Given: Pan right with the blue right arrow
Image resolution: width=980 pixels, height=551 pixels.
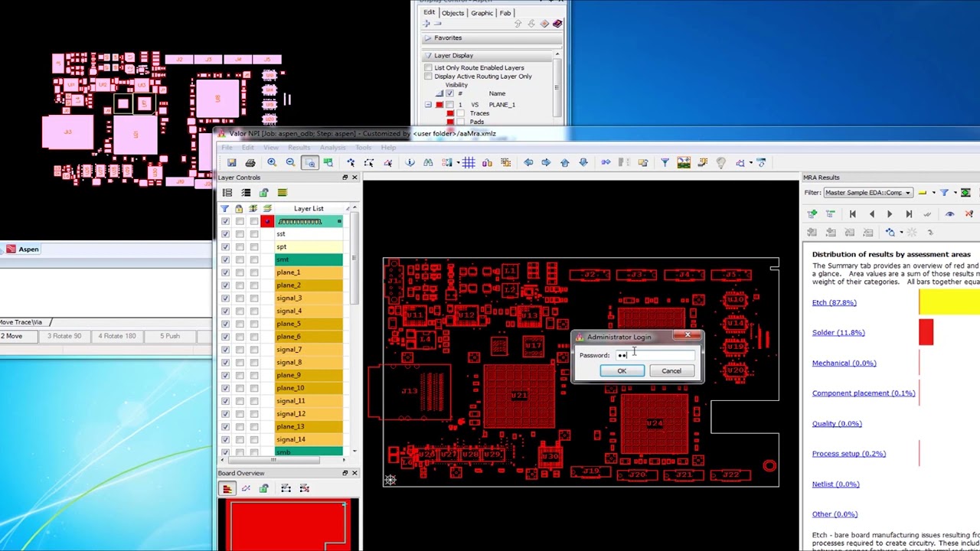Looking at the screenshot, I should pyautogui.click(x=546, y=162).
